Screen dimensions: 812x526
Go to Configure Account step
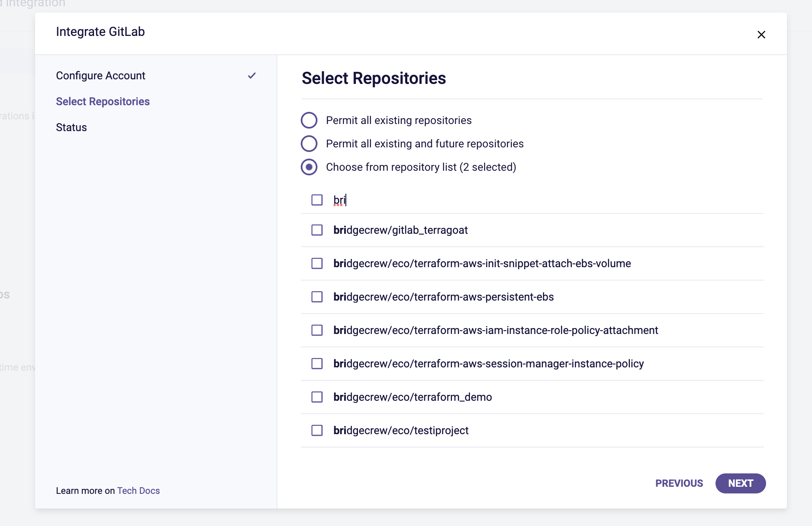point(101,76)
